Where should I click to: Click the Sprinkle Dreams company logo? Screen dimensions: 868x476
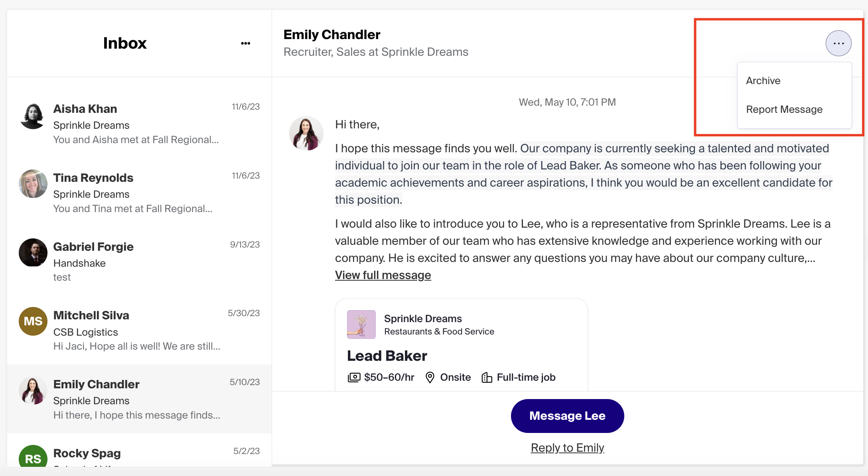click(361, 325)
